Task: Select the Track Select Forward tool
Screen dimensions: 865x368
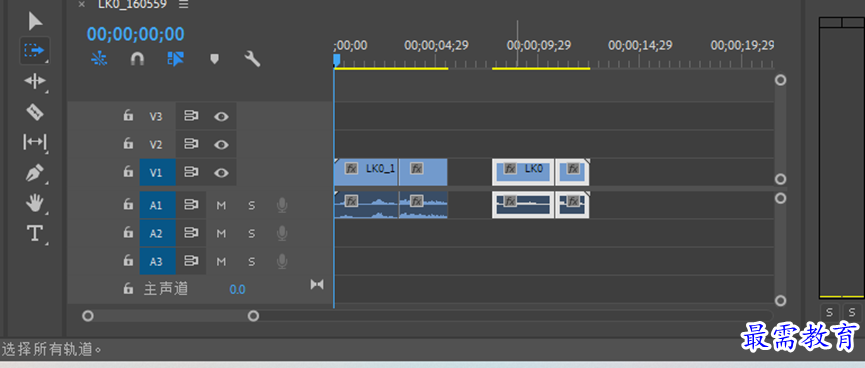Action: [34, 50]
